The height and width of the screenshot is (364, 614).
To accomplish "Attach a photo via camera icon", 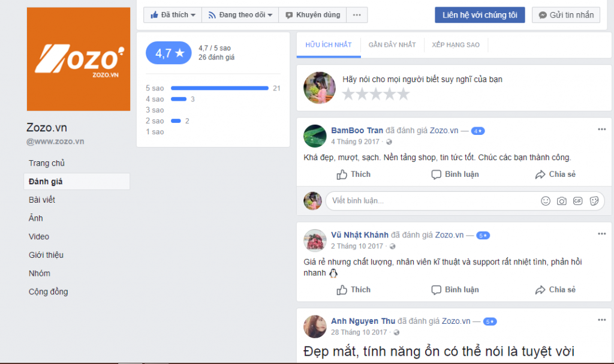I will point(561,201).
